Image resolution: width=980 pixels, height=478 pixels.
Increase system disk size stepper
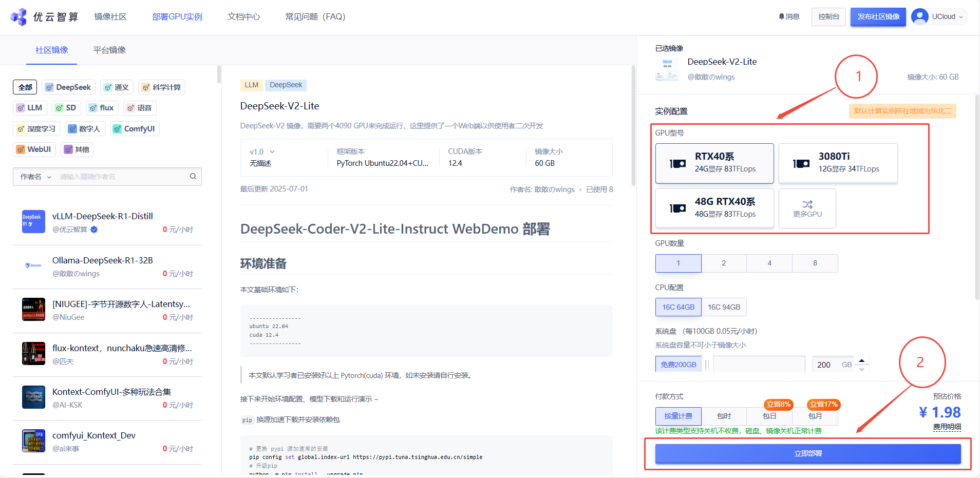point(862,360)
